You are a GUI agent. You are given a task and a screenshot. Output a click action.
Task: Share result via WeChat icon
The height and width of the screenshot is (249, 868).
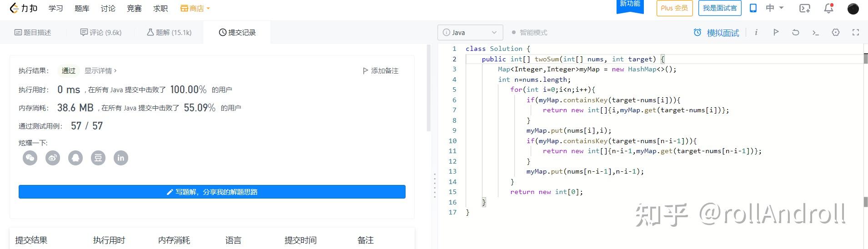(30, 158)
